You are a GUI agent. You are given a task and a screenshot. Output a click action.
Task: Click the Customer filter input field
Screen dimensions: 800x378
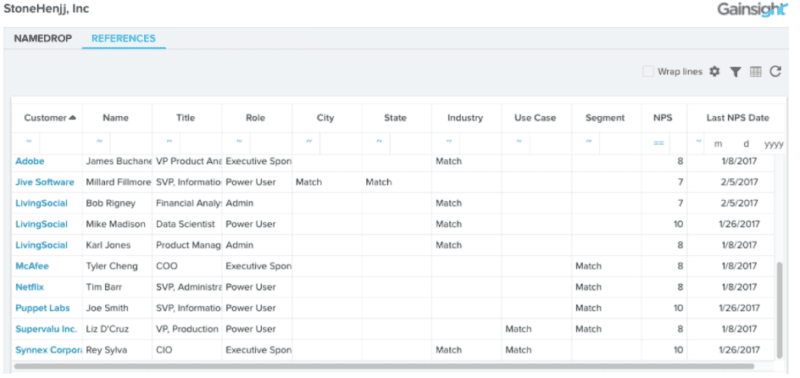(61, 143)
